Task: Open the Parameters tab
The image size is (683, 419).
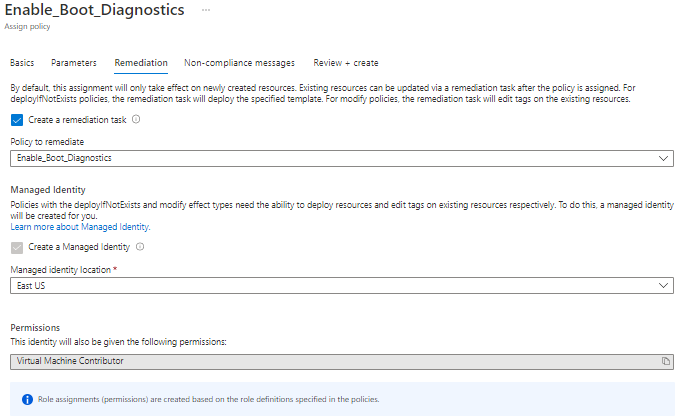Action: pyautogui.click(x=74, y=63)
